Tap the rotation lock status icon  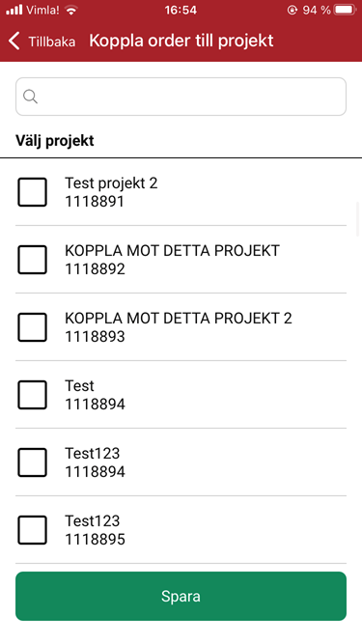tap(292, 10)
